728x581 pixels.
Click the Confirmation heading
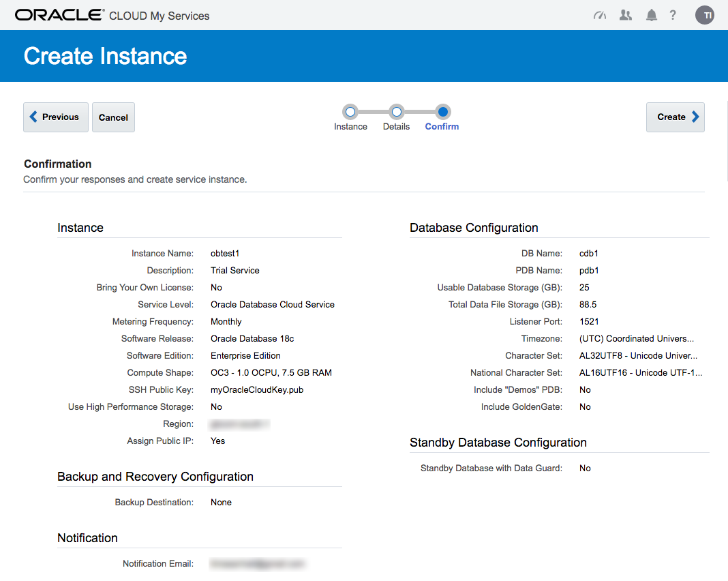tap(57, 164)
